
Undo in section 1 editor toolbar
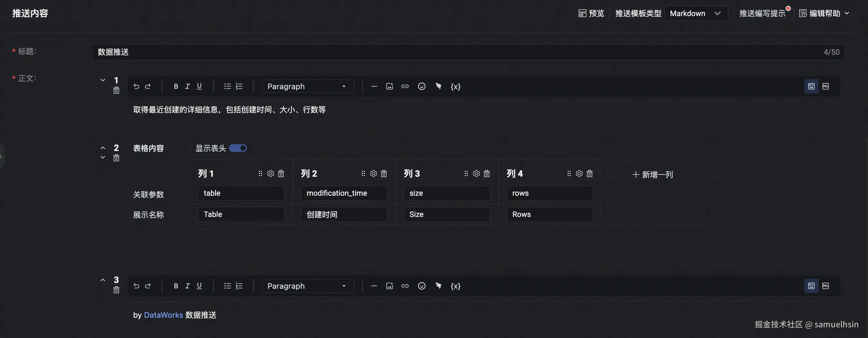[136, 86]
